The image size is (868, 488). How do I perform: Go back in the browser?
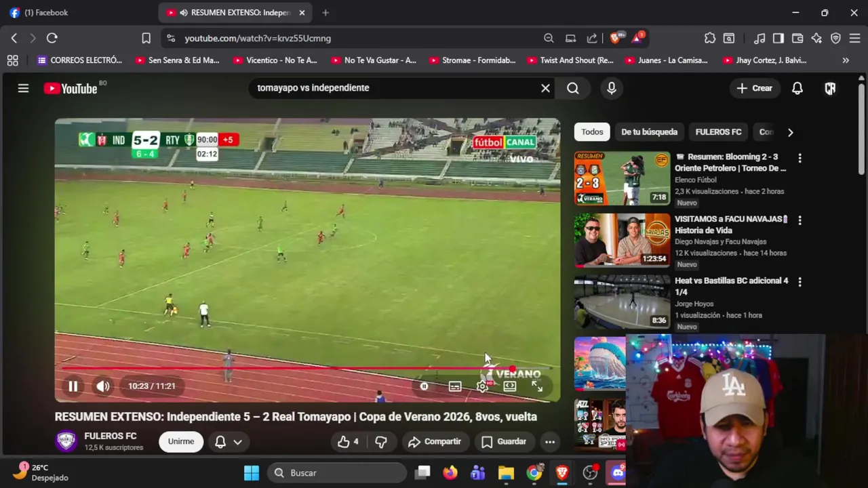[x=14, y=39]
